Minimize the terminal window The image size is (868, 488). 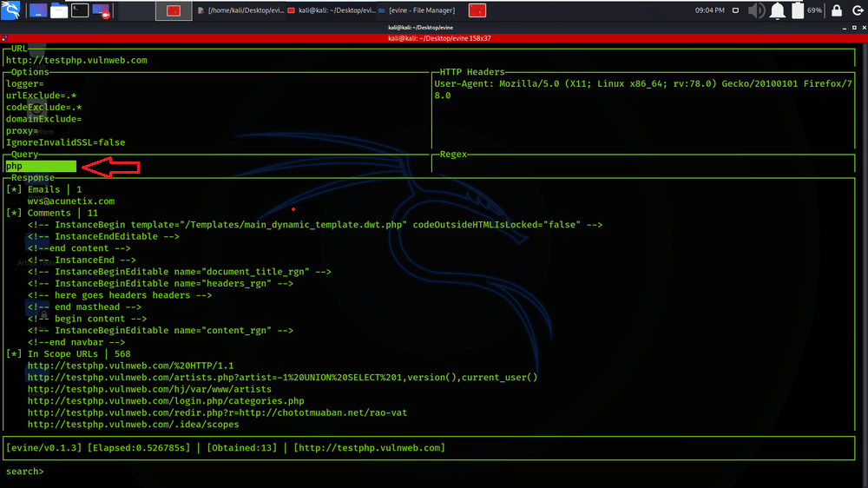click(845, 27)
